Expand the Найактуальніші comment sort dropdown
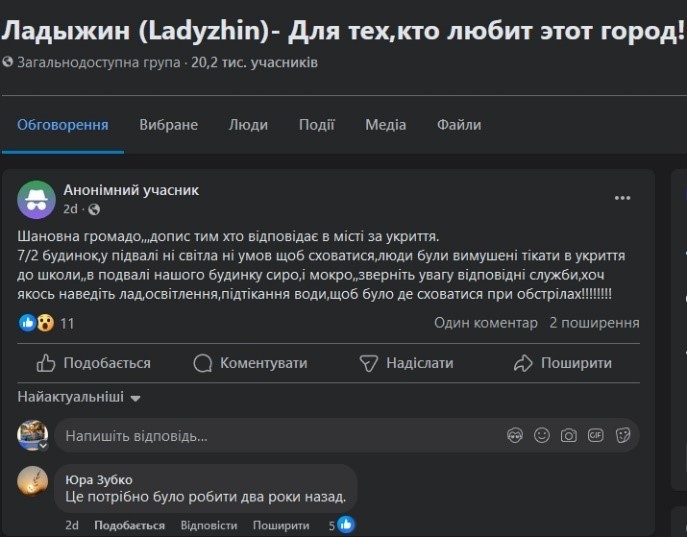 coord(79,397)
